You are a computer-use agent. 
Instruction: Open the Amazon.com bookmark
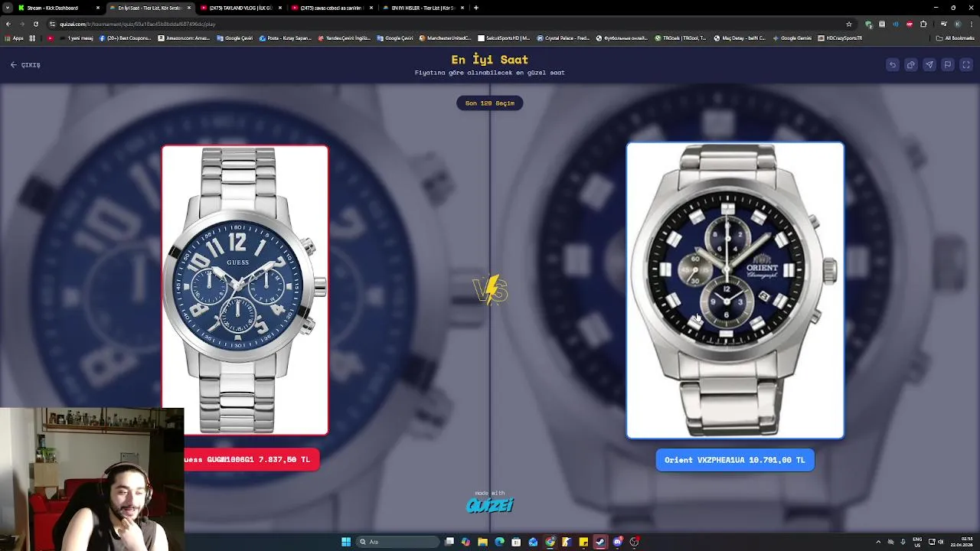tap(183, 38)
